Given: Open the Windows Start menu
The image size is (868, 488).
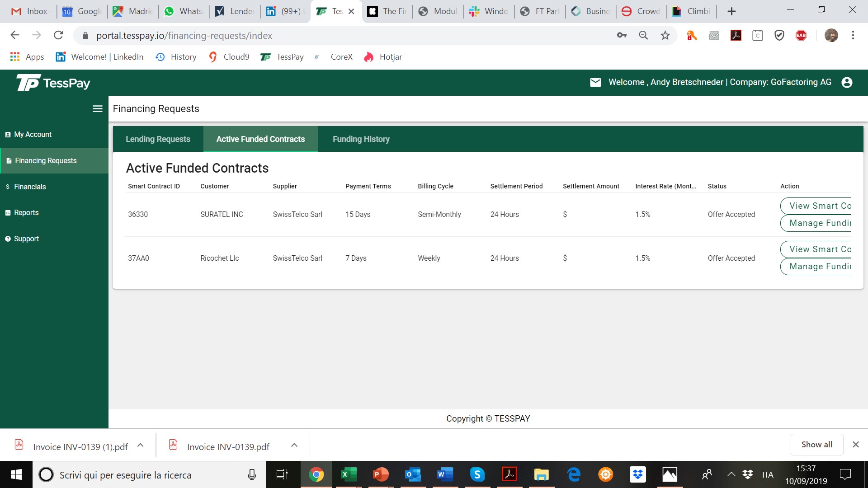Looking at the screenshot, I should [16, 474].
